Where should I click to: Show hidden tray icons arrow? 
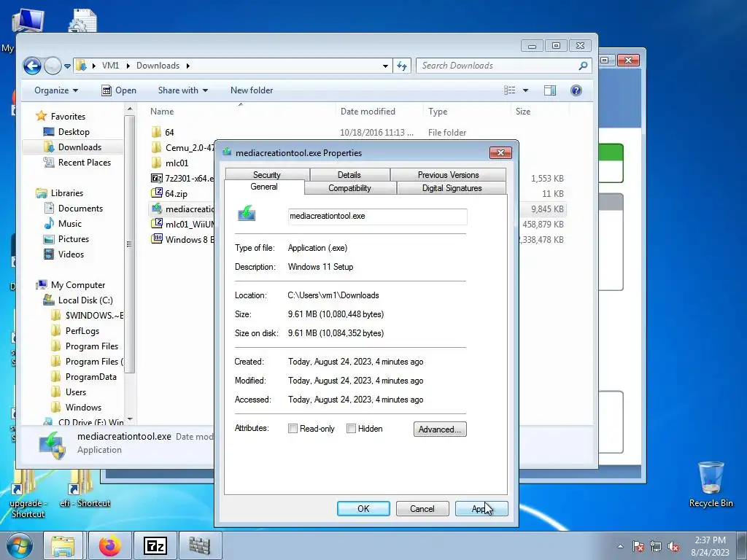(620, 546)
